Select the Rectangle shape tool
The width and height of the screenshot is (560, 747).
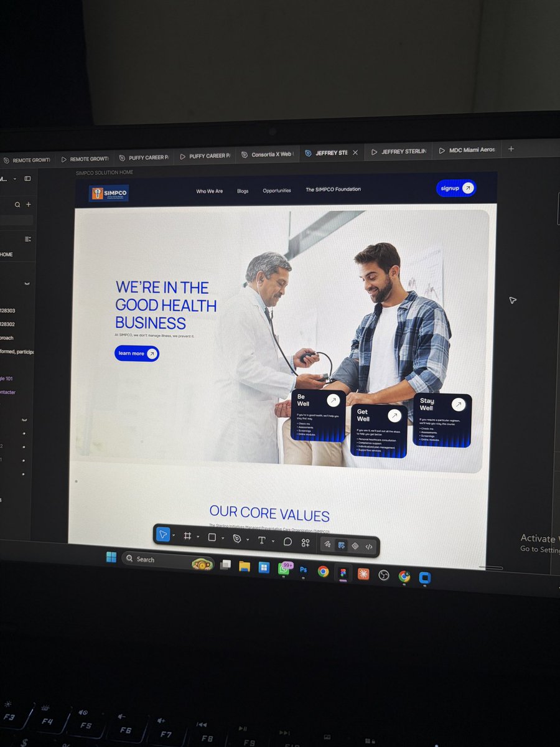pos(212,537)
